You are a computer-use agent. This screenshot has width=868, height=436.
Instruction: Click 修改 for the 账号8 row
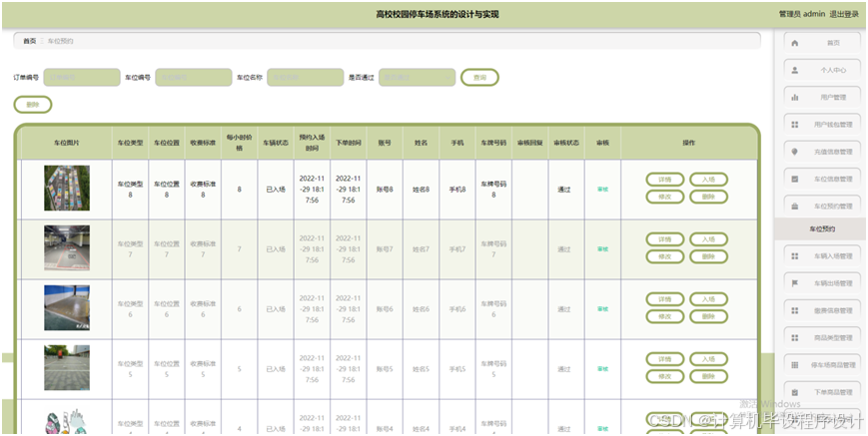(665, 197)
